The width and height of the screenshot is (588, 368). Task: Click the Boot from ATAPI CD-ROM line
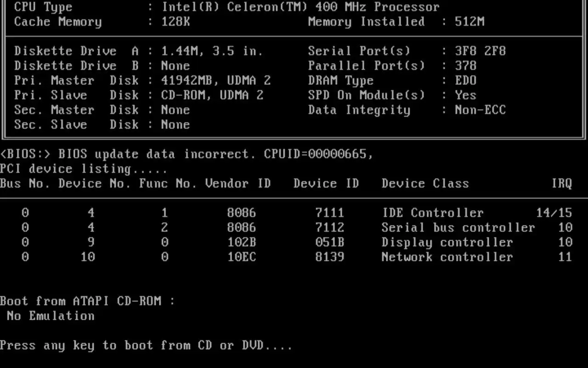click(87, 301)
